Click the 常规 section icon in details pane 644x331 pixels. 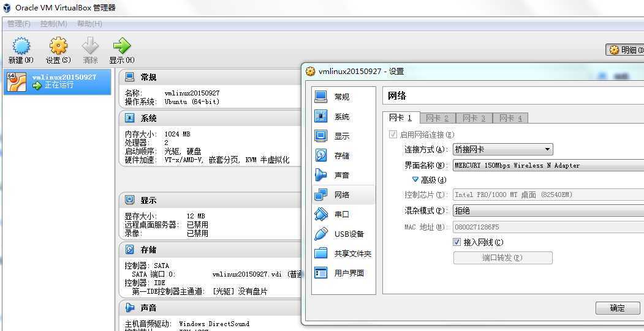(130, 76)
